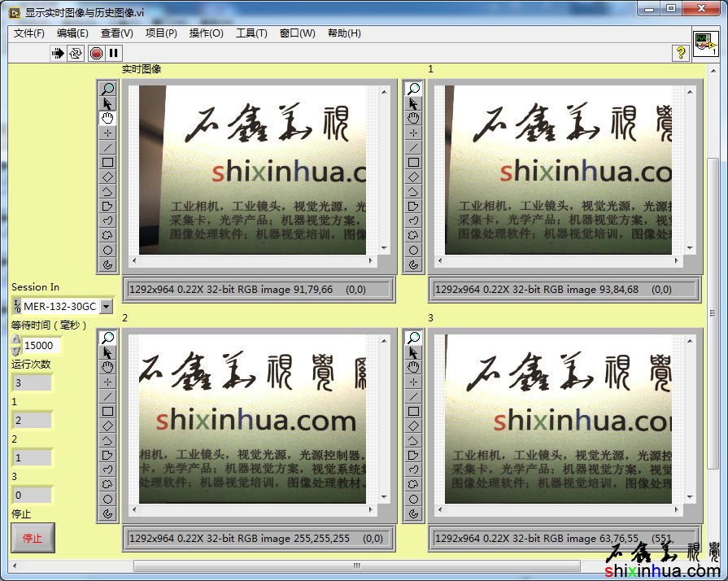This screenshot has width=728, height=581.
Task: Open the 工具(T) menu
Action: coord(251,33)
